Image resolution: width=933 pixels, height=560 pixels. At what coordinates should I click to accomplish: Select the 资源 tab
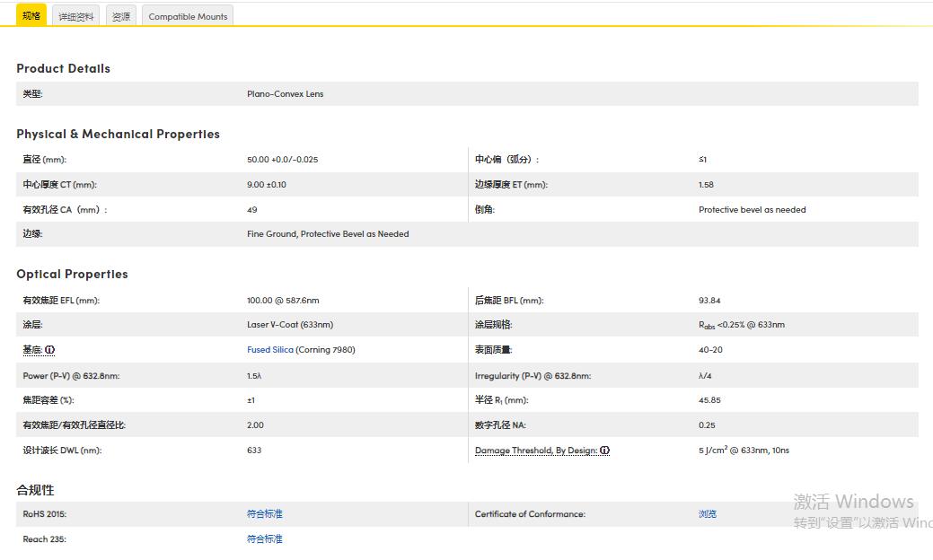(120, 16)
